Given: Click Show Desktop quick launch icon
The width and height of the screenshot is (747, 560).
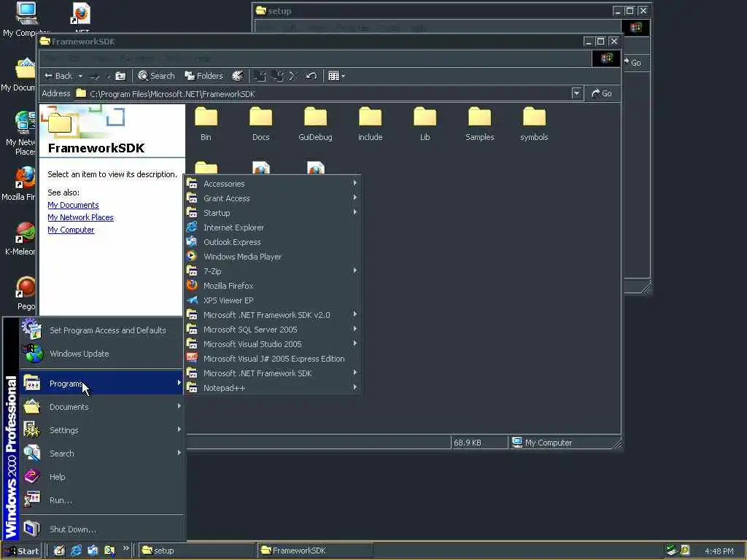Looking at the screenshot, I should [x=59, y=551].
